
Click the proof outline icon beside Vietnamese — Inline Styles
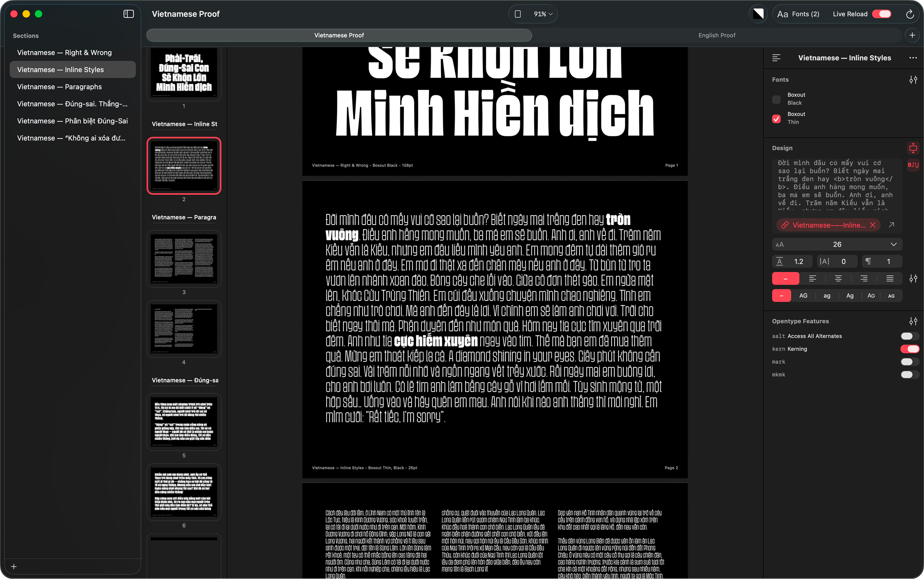click(x=776, y=57)
